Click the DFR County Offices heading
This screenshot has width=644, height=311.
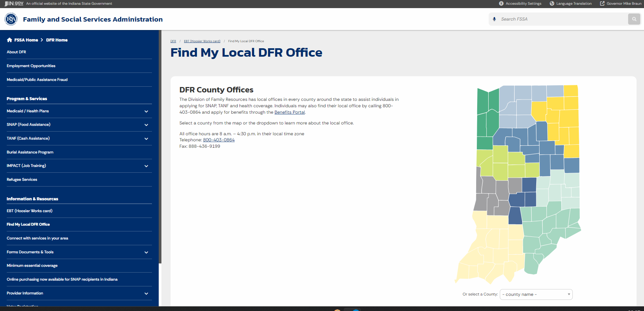pos(216,90)
